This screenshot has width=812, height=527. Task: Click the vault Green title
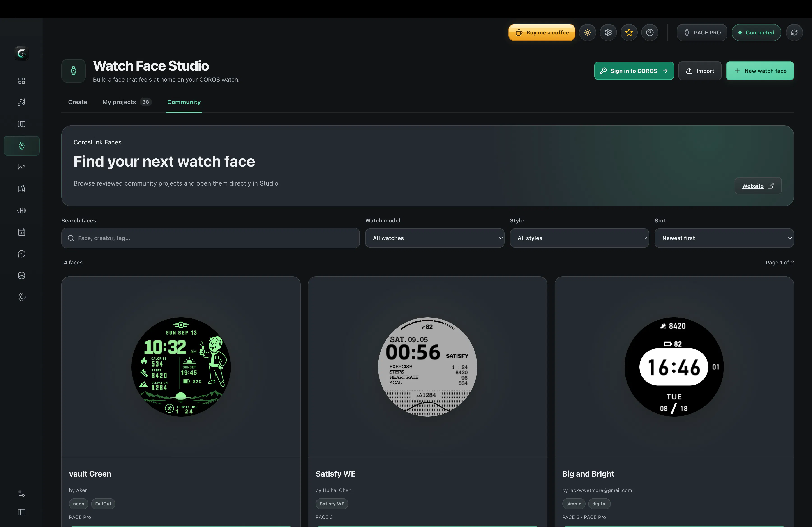click(x=90, y=474)
